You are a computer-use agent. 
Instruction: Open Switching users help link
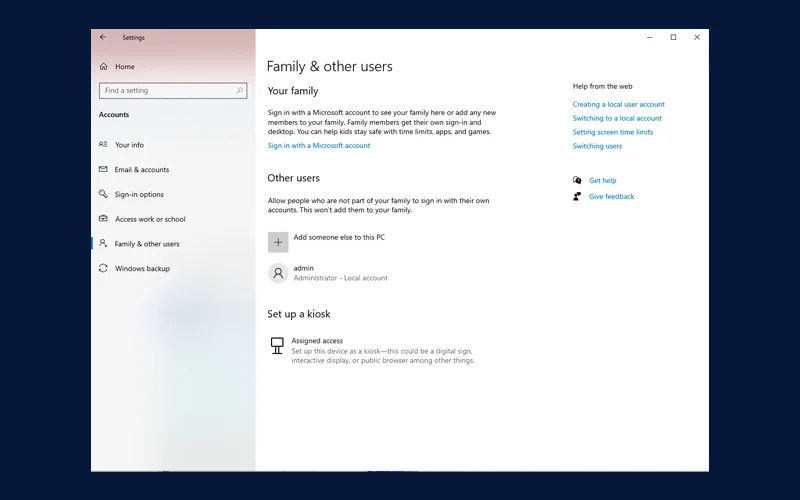(x=597, y=146)
